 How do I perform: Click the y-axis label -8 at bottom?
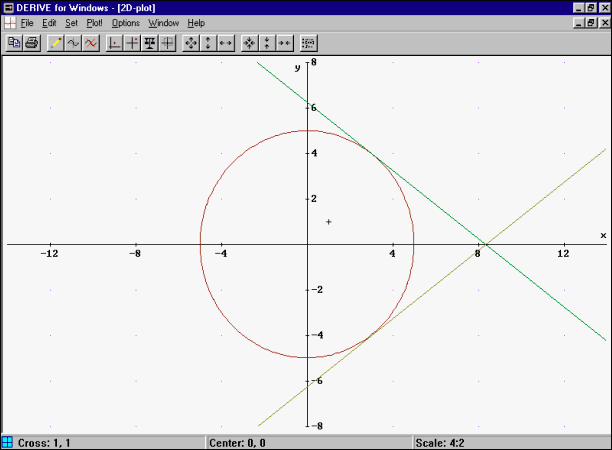317,426
